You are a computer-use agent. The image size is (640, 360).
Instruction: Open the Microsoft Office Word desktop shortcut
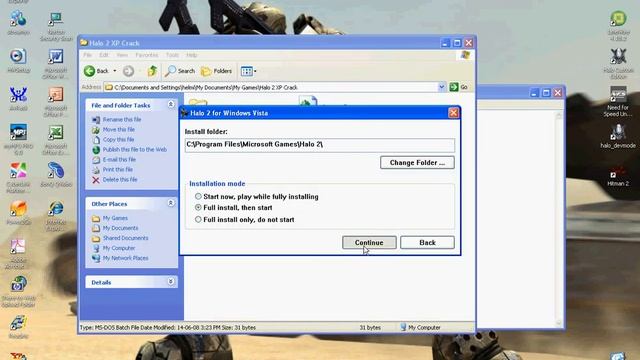coord(56,64)
